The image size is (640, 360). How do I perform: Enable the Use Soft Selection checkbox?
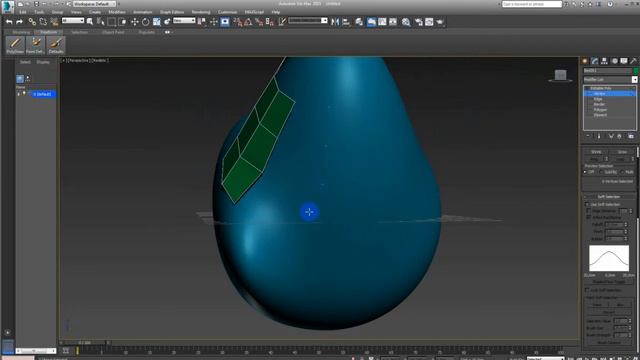pyautogui.click(x=587, y=204)
